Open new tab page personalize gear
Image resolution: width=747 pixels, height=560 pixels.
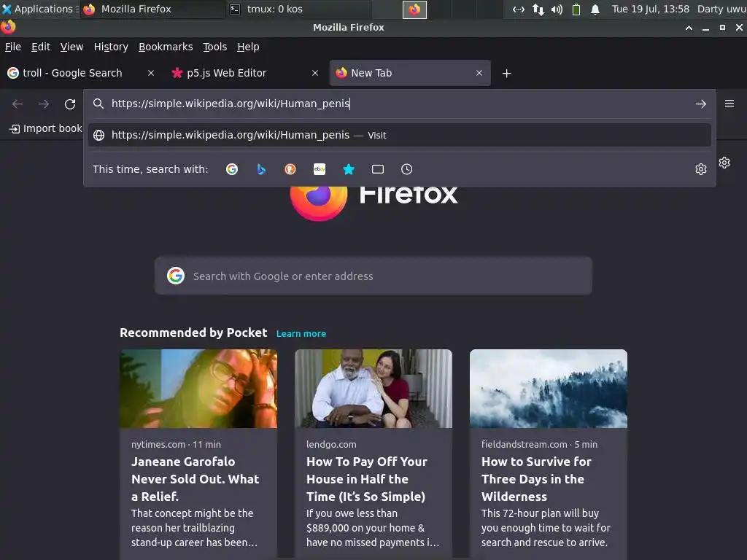point(724,163)
